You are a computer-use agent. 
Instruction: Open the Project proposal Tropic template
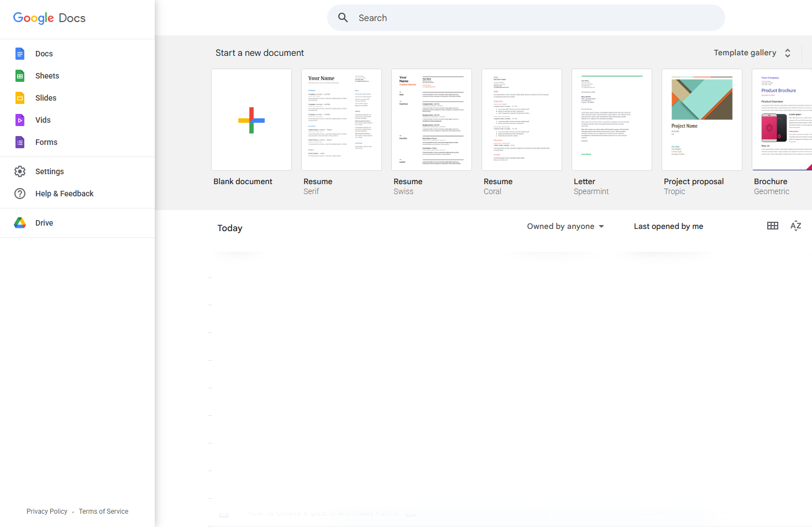[x=702, y=120]
